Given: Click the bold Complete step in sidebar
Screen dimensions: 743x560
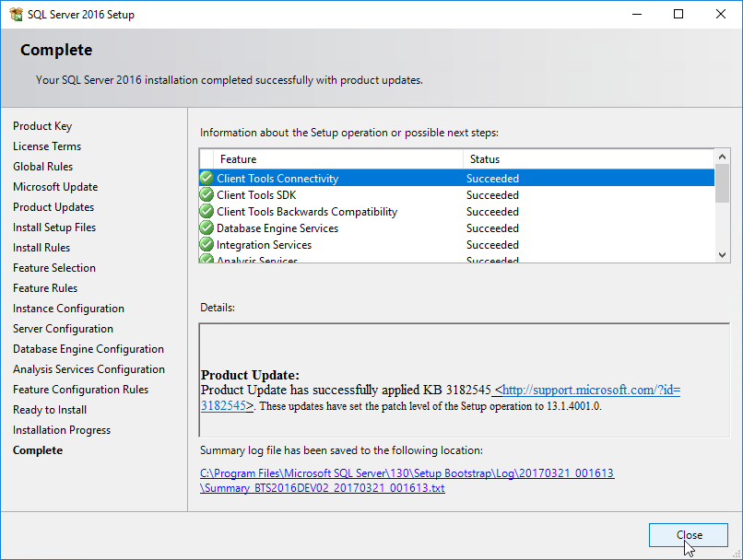Looking at the screenshot, I should (38, 450).
